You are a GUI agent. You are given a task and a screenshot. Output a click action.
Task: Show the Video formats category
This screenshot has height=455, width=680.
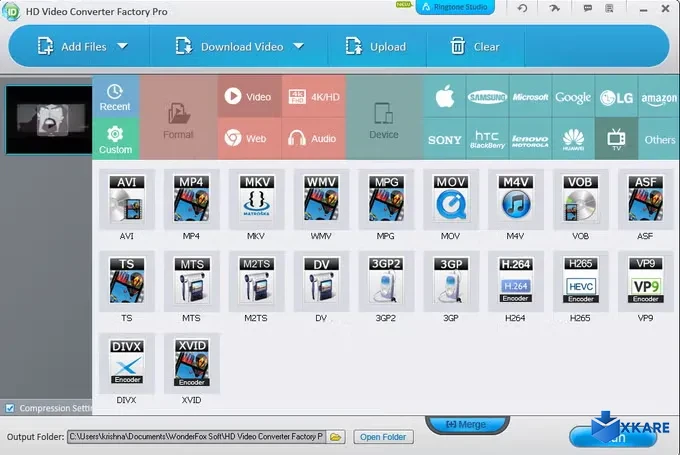249,96
